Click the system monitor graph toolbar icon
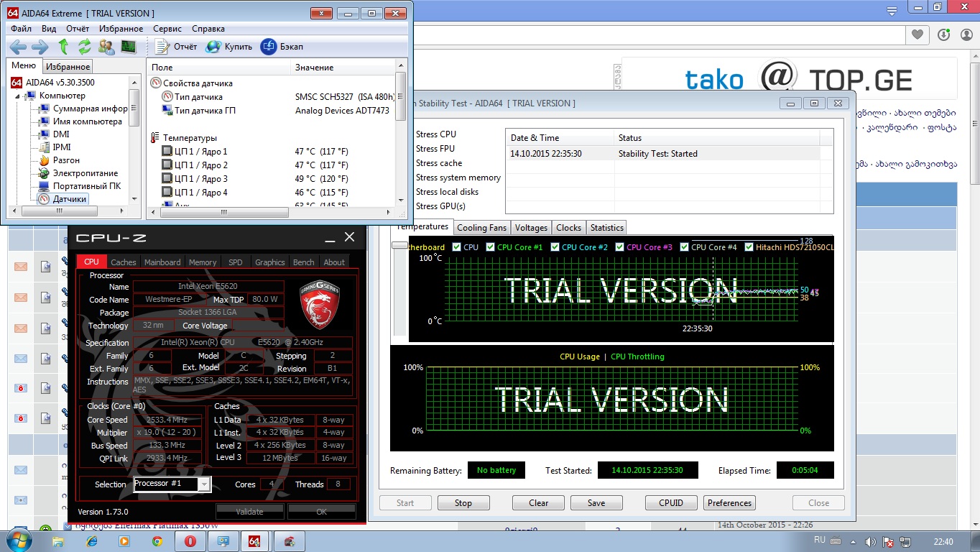The image size is (980, 552). coord(129,47)
